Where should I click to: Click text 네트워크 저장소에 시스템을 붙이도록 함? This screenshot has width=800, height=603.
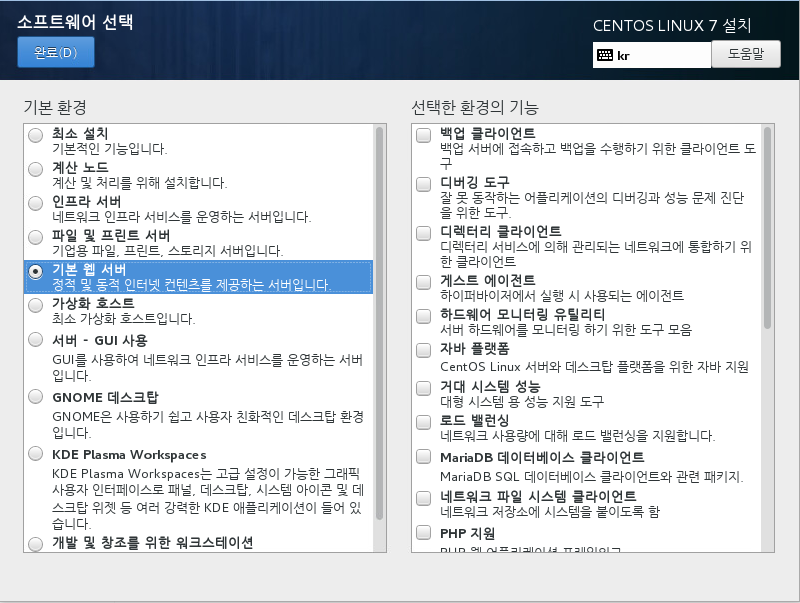click(x=550, y=511)
